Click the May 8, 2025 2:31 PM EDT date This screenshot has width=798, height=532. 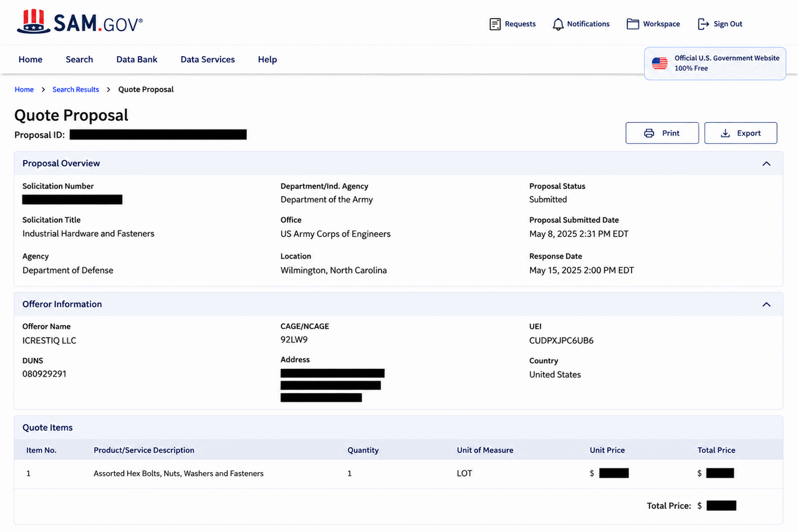pos(579,234)
